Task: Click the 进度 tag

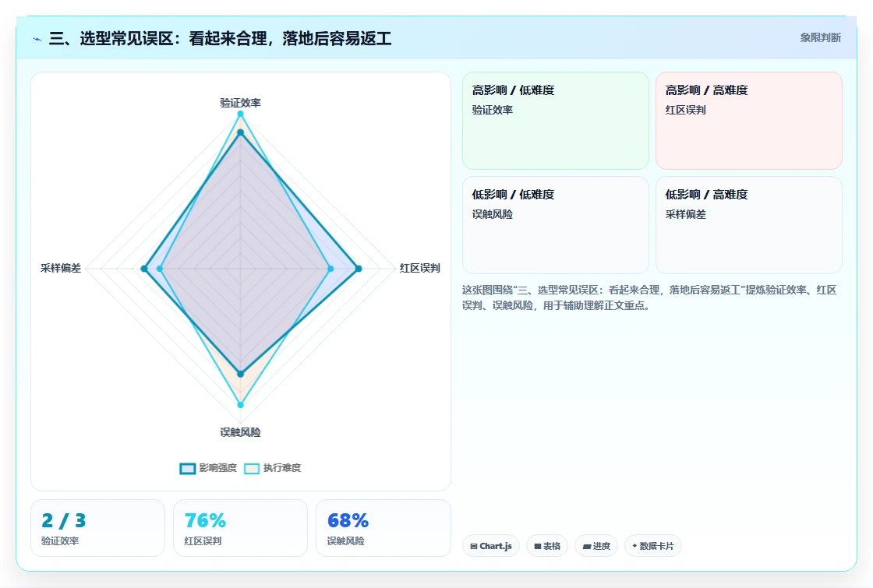Action: (596, 546)
